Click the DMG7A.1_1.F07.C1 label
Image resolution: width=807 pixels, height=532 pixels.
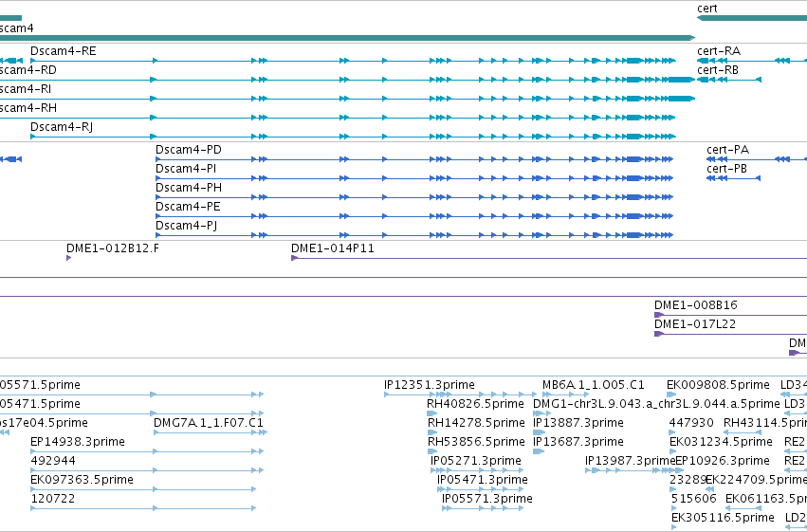[x=209, y=422]
